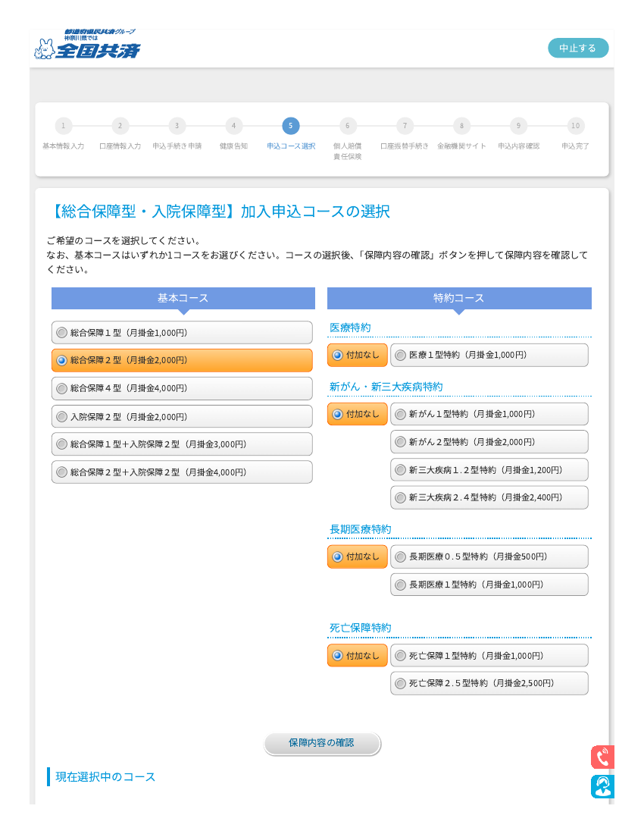Choose 新がん1型特約 (月掛金1,000円)
This screenshot has height=834, width=644.
(489, 414)
